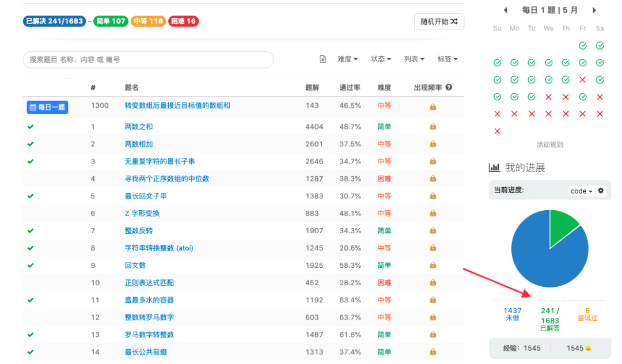Image resolution: width=622 pixels, height=364 pixels.
Task: Click the search field for problems
Action: (149, 59)
